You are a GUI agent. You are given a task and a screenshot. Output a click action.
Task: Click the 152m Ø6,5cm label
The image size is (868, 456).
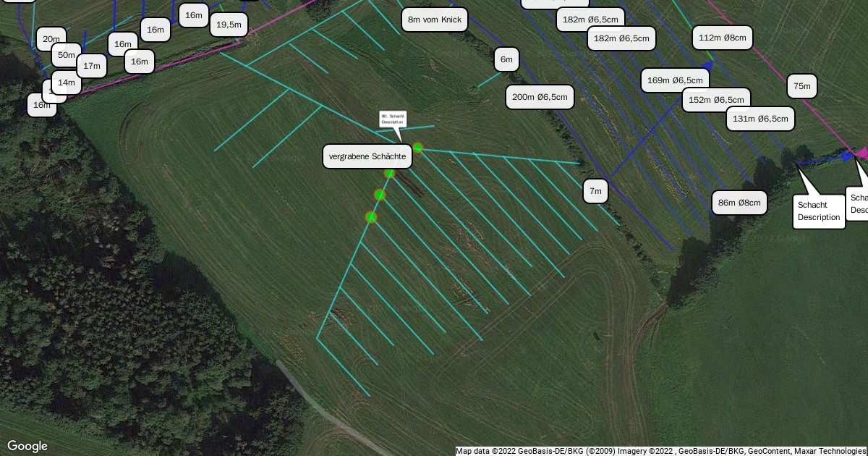pos(716,100)
